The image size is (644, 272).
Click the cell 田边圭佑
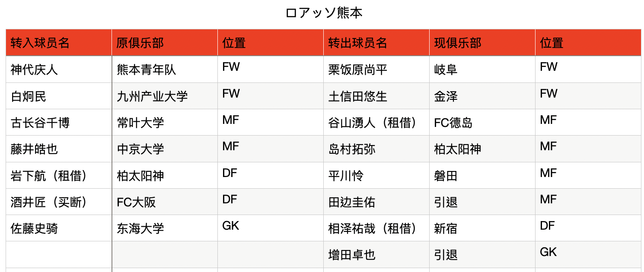pyautogui.click(x=376, y=202)
